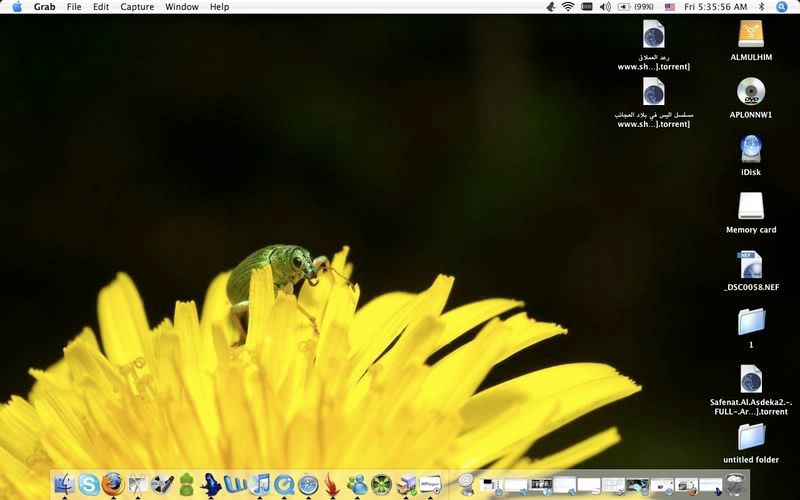Select the _DSC0058.NEF file
The height and width of the screenshot is (500, 800).
point(750,264)
